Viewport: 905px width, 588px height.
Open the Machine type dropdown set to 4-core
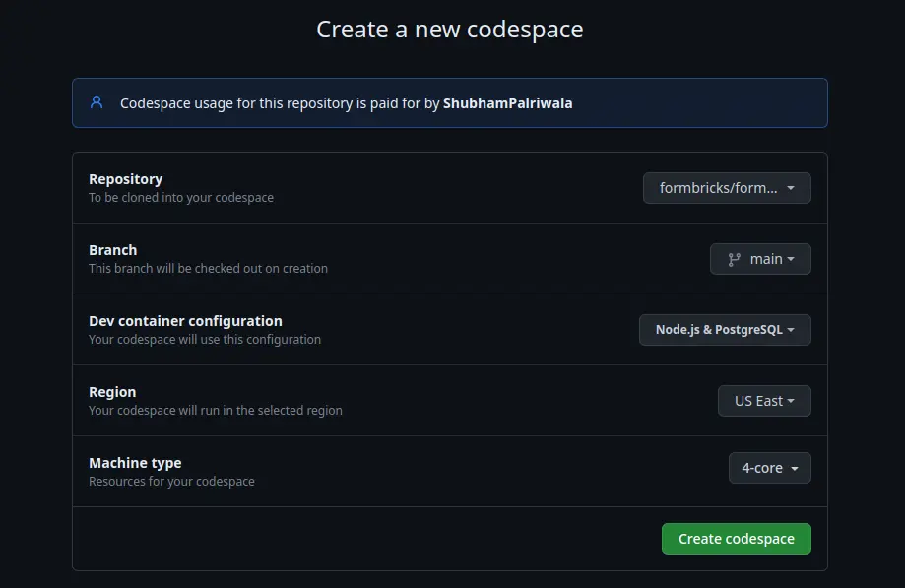click(x=769, y=468)
